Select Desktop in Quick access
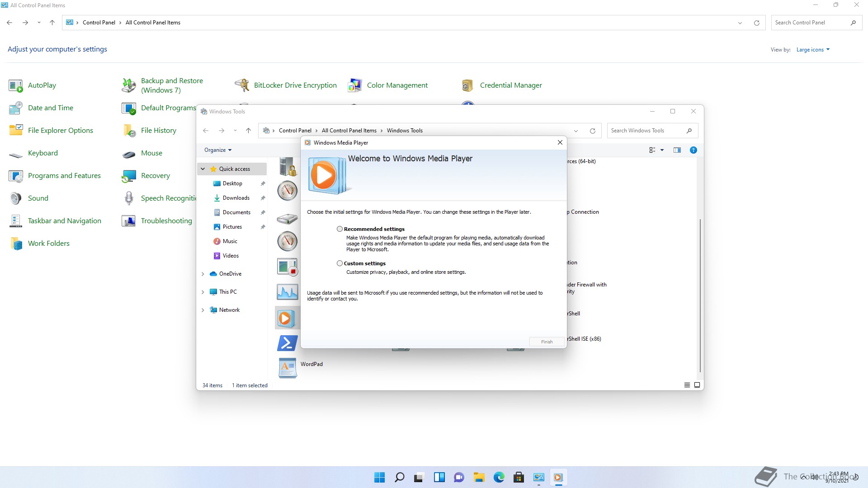 [x=232, y=183]
